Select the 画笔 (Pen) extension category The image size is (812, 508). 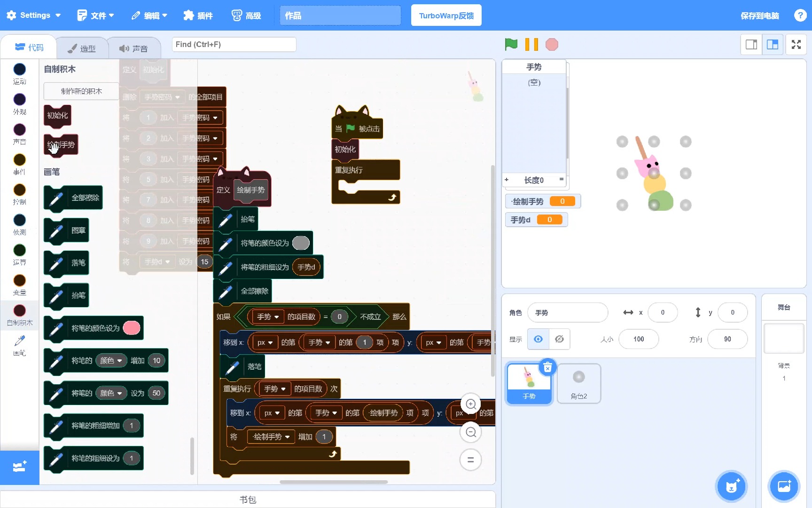[x=19, y=345]
